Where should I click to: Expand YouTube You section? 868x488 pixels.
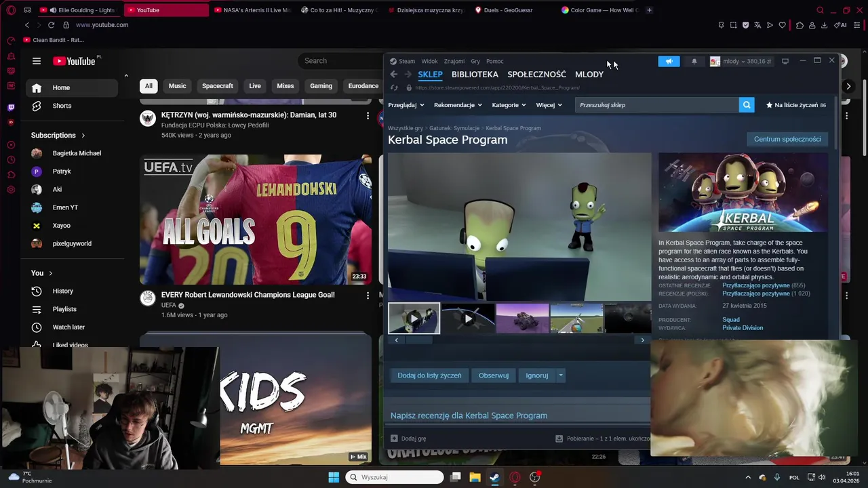pyautogui.click(x=41, y=273)
